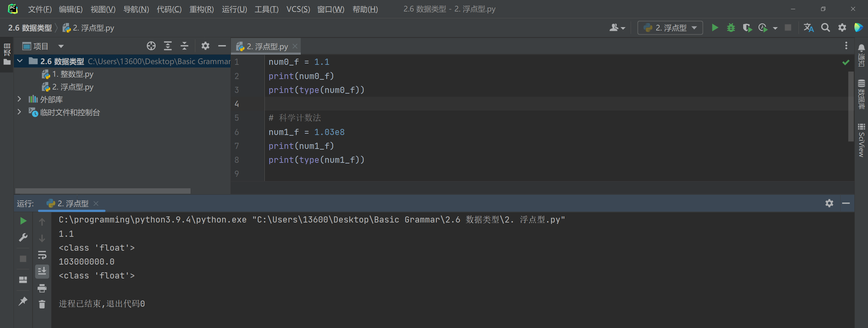This screenshot has height=328, width=868.
Task: Open the 重构(R) menu
Action: point(201,9)
